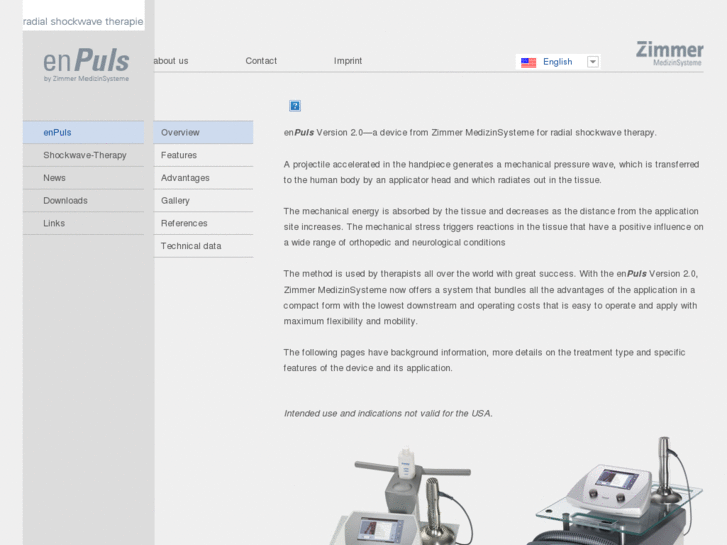Screen dimensions: 727x545
Task: Open the News section
Action: click(x=83, y=178)
